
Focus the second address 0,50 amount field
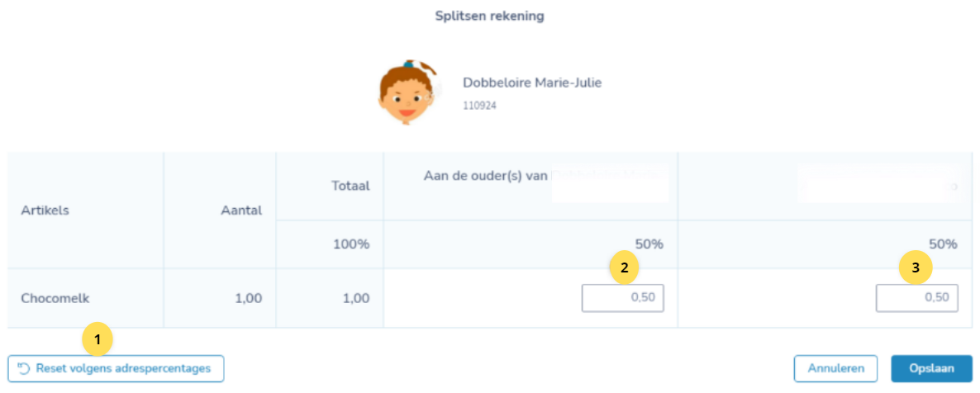(x=917, y=298)
